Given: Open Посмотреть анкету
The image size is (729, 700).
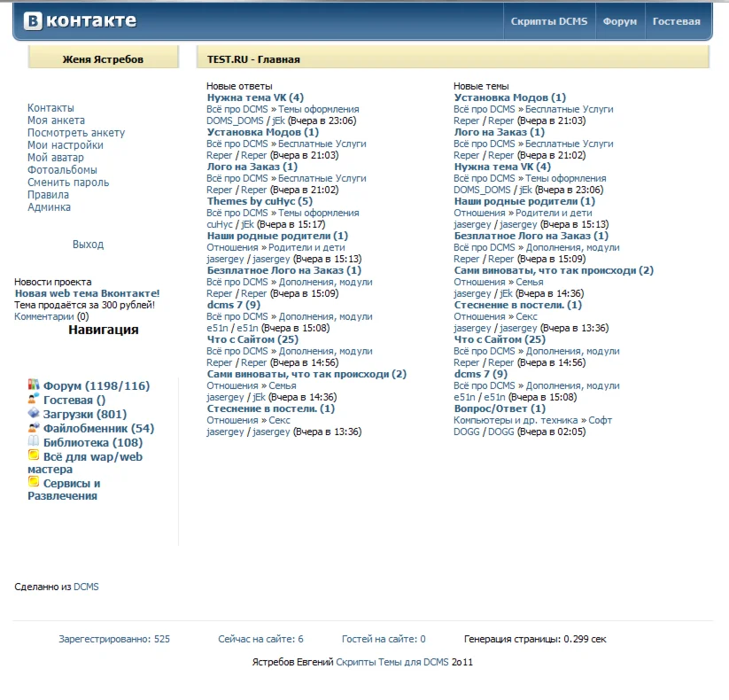Looking at the screenshot, I should [76, 133].
